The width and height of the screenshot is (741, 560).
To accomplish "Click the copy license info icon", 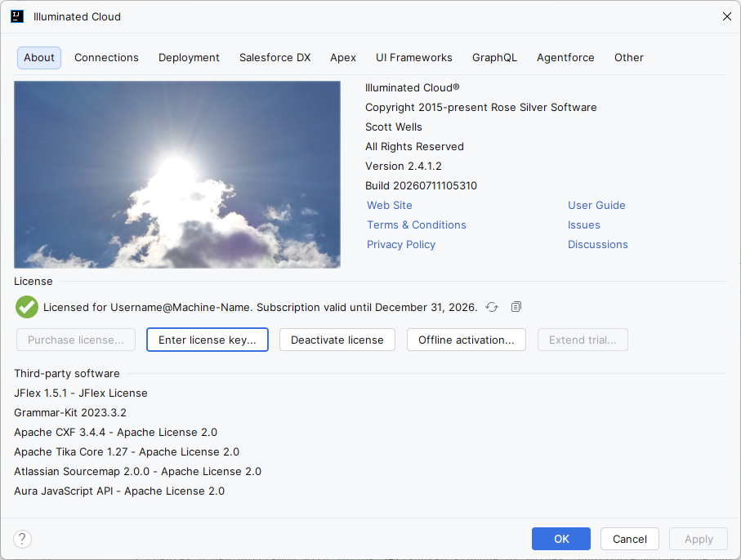I will coord(516,307).
